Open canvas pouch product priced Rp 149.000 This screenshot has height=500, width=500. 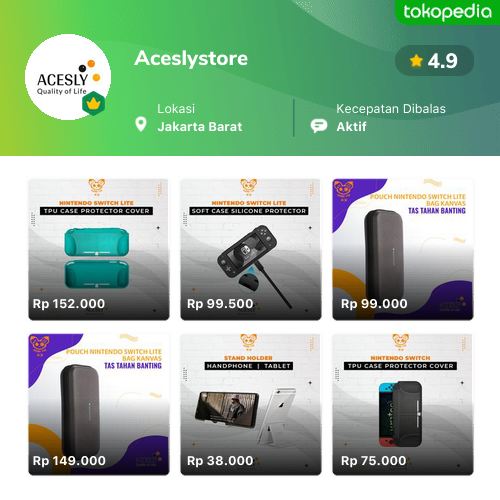pos(99,404)
